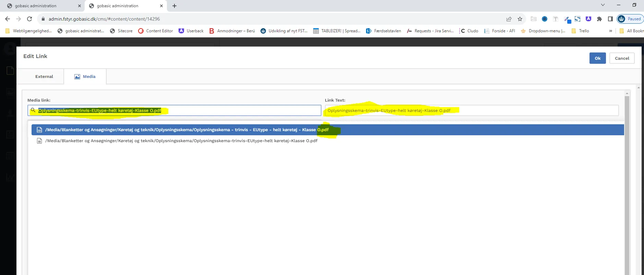
Task: Select the second PDF result without spaces
Action: [x=181, y=141]
